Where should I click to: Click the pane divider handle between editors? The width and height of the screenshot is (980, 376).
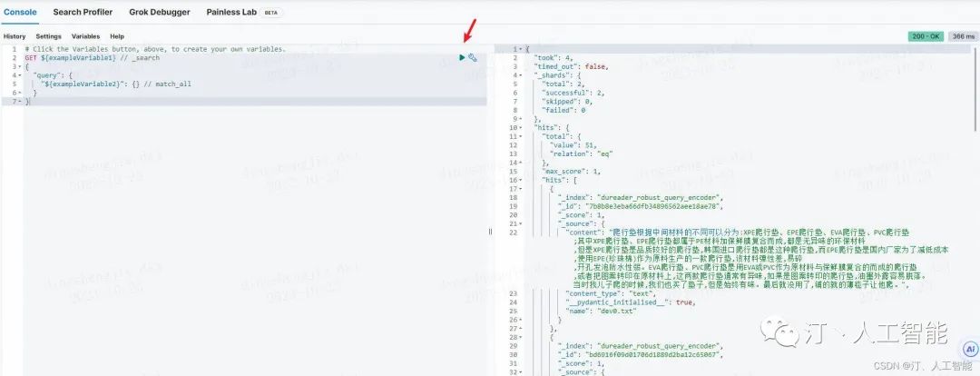click(491, 232)
